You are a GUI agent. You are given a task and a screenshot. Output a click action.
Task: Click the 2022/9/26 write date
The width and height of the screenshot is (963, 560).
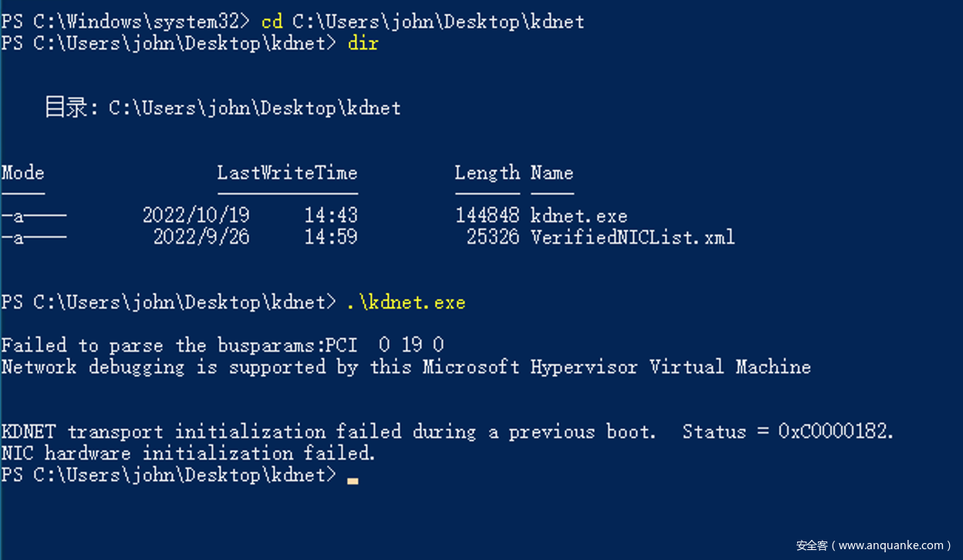tap(201, 237)
